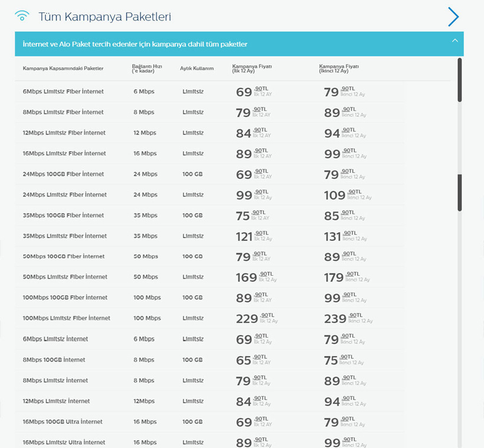This screenshot has width=484, height=448.
Task: Choose the 24Mbps 100GB Fiber İnternet row
Action: (x=63, y=174)
